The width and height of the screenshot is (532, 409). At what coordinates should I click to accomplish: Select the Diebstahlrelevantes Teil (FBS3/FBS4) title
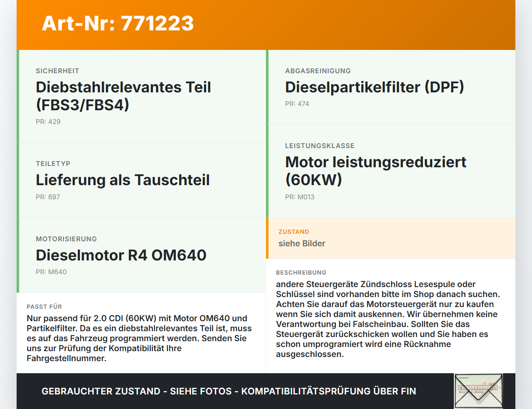(123, 96)
